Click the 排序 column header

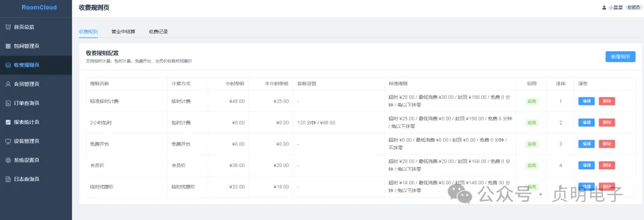pos(561,83)
